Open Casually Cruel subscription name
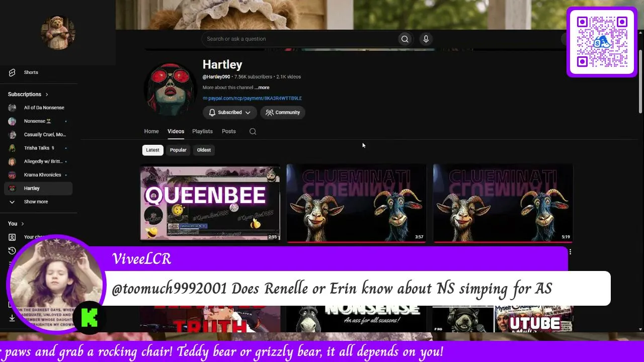 click(x=45, y=135)
